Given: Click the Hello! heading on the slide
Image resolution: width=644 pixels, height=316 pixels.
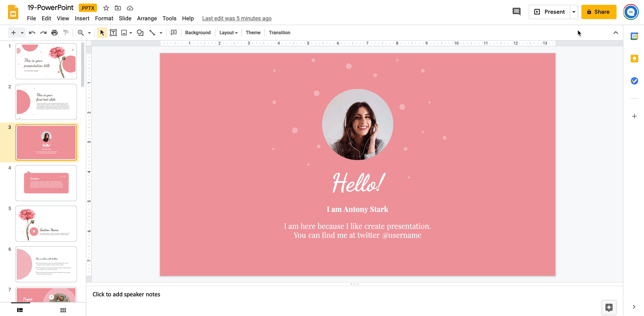Looking at the screenshot, I should [358, 183].
